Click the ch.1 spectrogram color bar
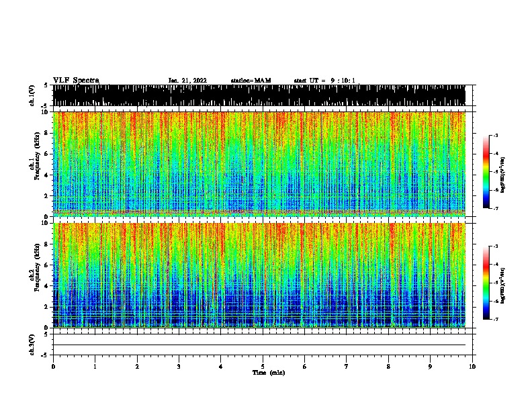 click(486, 172)
